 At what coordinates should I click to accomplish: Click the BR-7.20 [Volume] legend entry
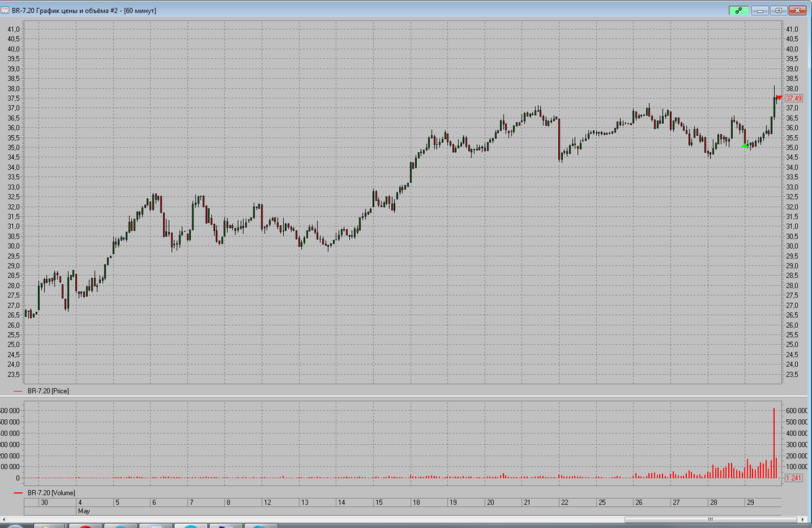click(50, 493)
